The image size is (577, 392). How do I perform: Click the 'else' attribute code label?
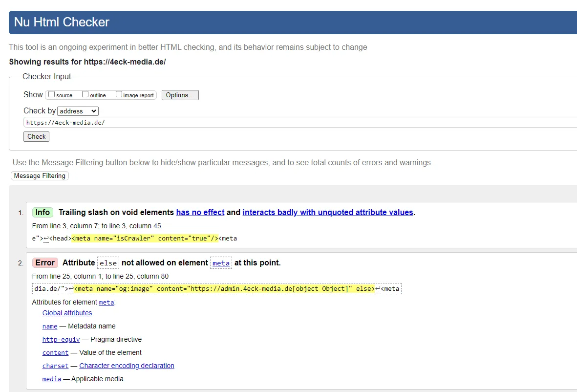click(x=108, y=263)
